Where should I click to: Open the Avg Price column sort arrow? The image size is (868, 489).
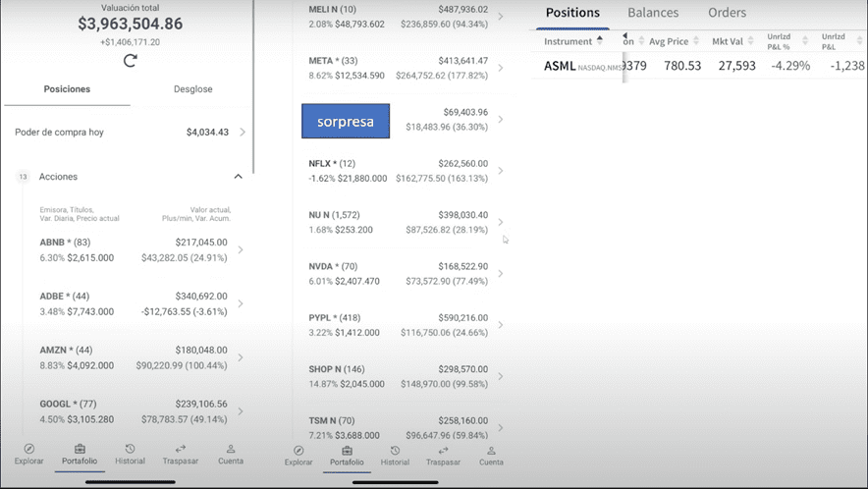pyautogui.click(x=696, y=41)
